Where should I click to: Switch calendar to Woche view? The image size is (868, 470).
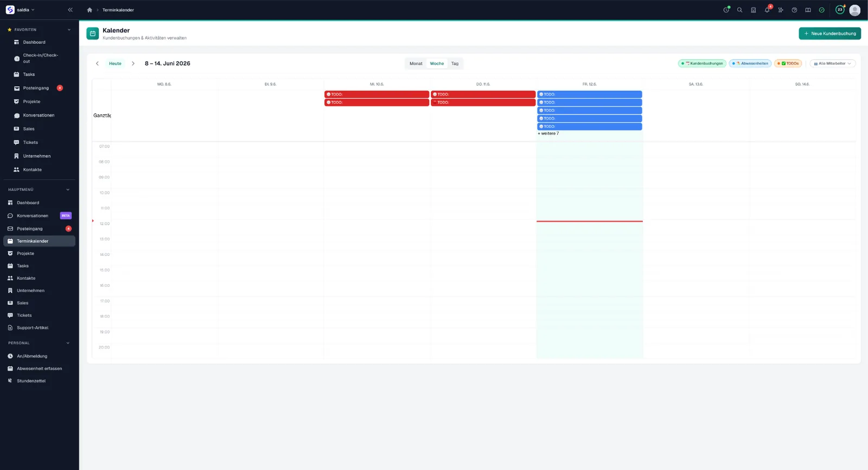(437, 63)
